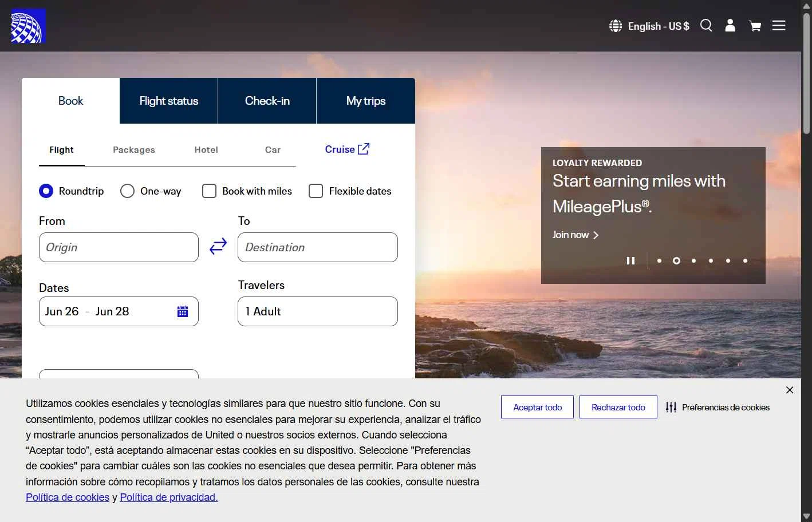The height and width of the screenshot is (522, 812).
Task: Open the Cruise link
Action: 347,149
